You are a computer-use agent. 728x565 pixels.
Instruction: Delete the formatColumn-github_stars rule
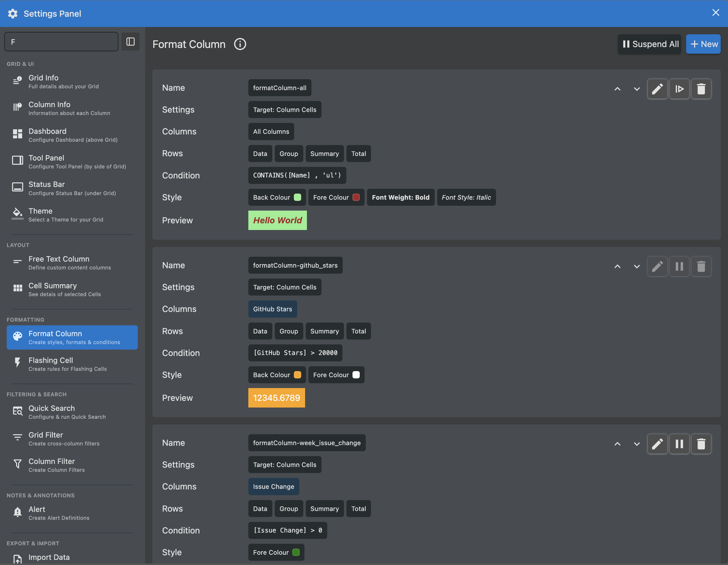701,266
